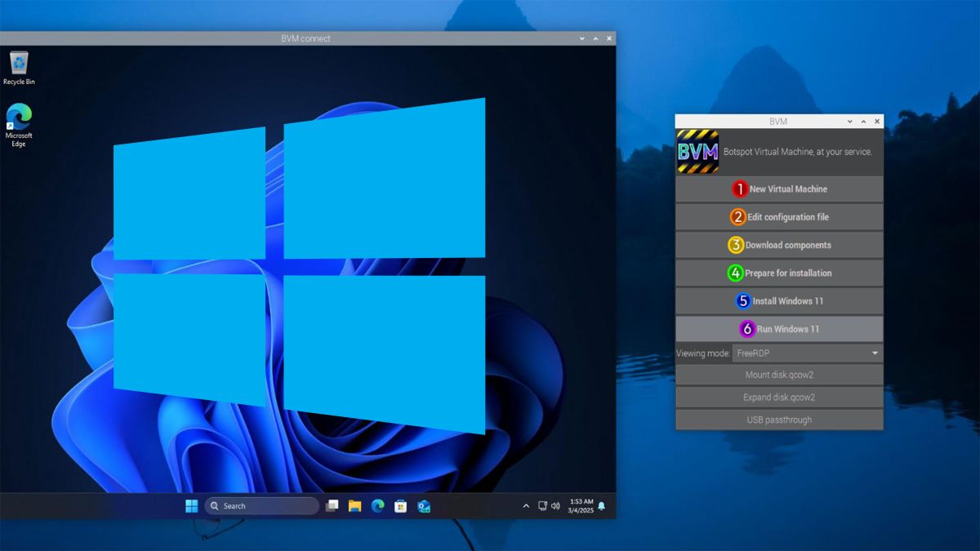Select Prepare for installation in BVM
Image resolution: width=980 pixels, height=551 pixels.
pyautogui.click(x=778, y=272)
